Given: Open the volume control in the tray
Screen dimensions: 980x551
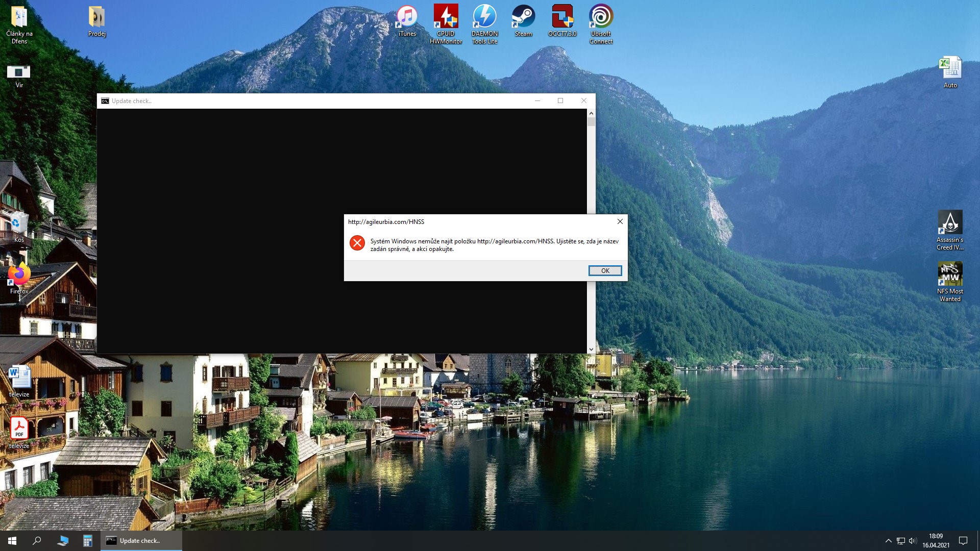Looking at the screenshot, I should click(x=913, y=541).
